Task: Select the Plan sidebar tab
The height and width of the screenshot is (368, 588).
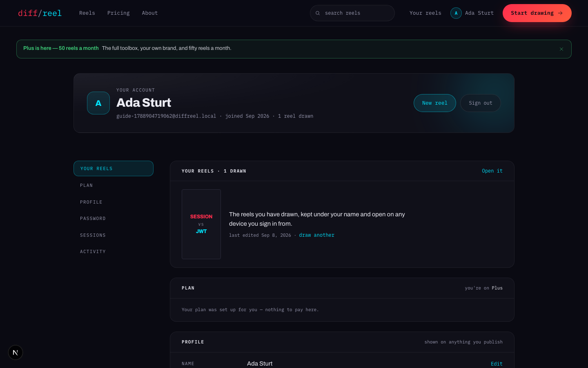Action: 114,185
